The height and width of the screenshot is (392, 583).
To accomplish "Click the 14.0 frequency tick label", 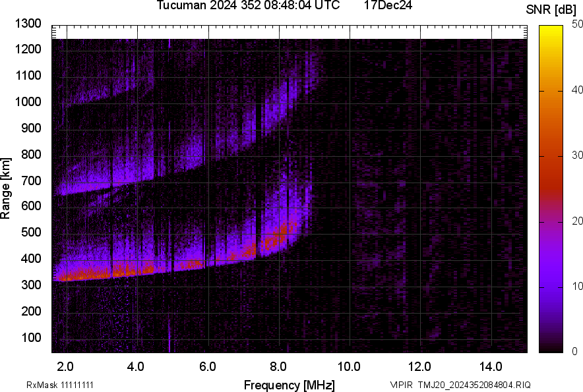I will pyautogui.click(x=491, y=366).
